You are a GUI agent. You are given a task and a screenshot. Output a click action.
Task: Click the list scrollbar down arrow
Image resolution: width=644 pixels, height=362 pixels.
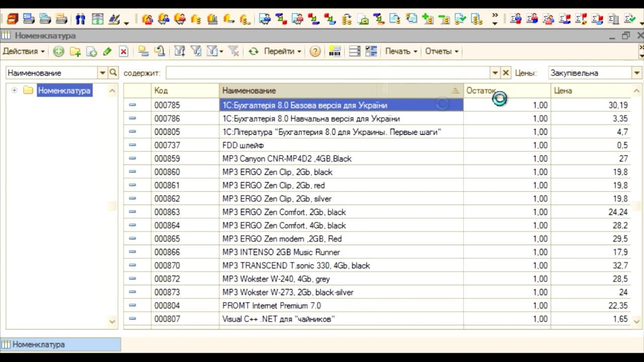pos(637,321)
